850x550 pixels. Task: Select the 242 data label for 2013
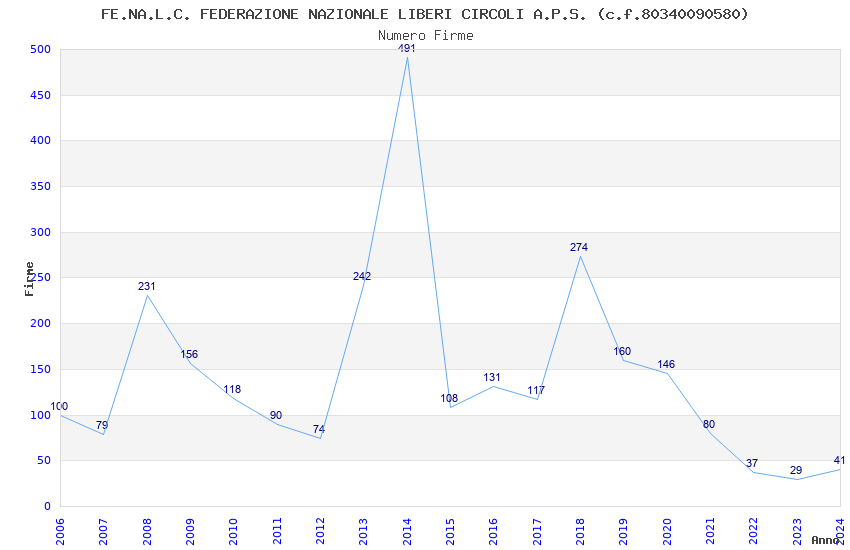[x=362, y=276]
